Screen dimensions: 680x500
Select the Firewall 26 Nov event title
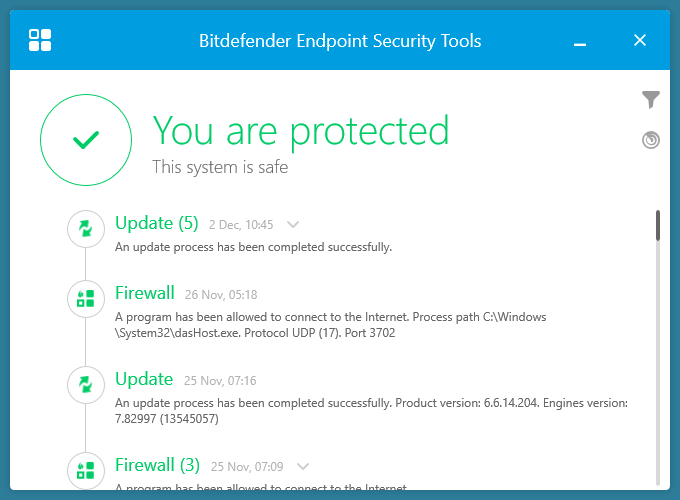[x=145, y=293]
